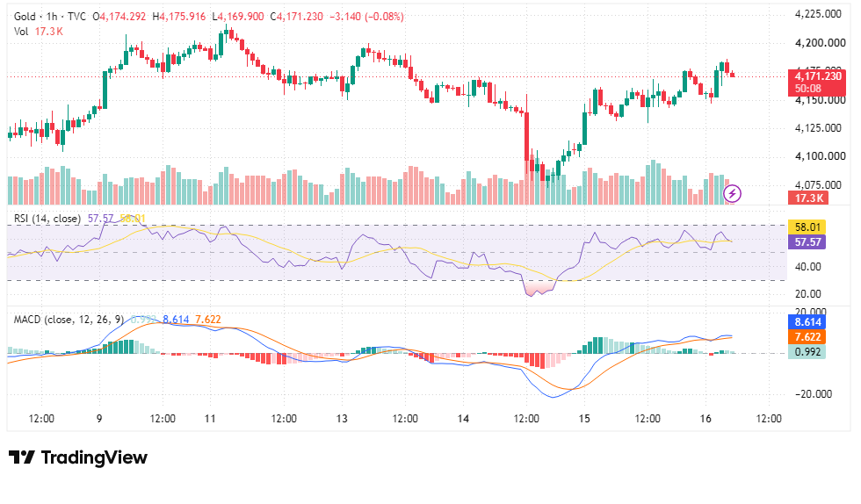Click the date 9 on time axis

99,419
